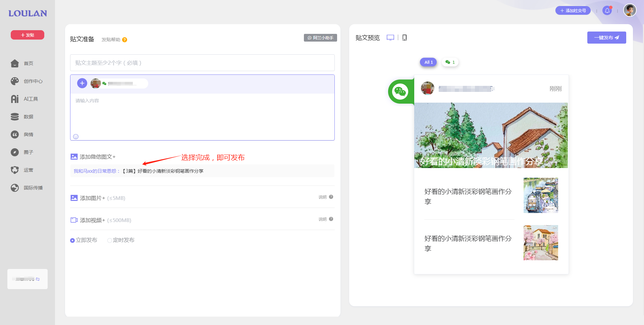Click the LOULAN logo
Screen dimensions: 644x325
coord(28,13)
